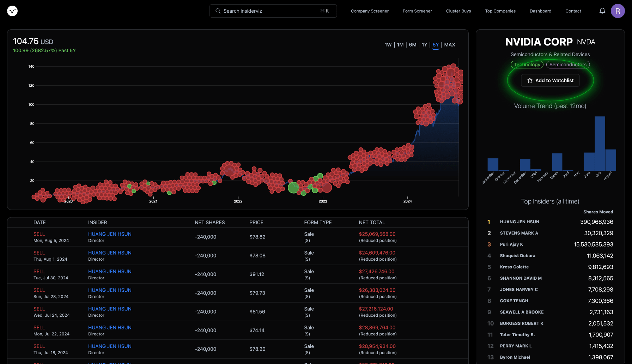The image size is (632, 364).
Task: Click the March volume bar
Action: (x=557, y=162)
